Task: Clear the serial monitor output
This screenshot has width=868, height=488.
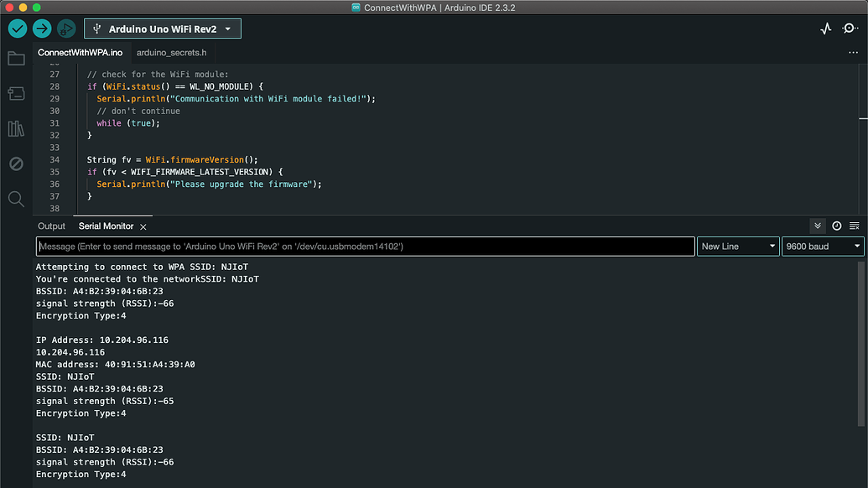Action: (x=855, y=226)
